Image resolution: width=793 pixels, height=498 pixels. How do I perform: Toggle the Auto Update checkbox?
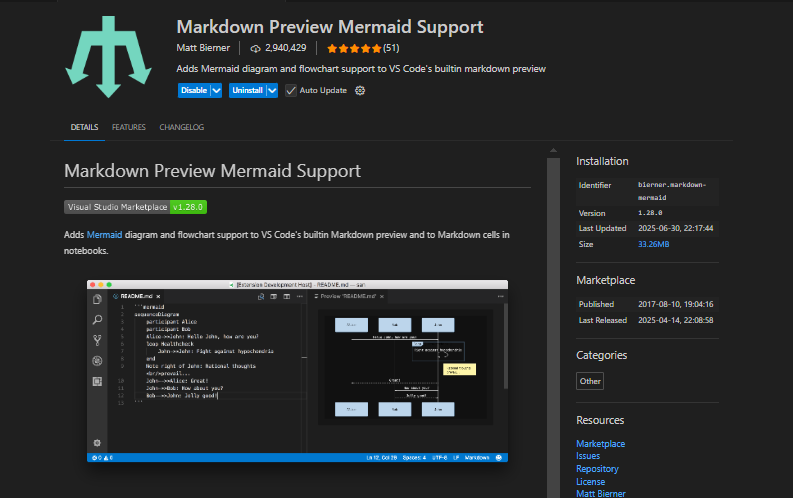[291, 90]
